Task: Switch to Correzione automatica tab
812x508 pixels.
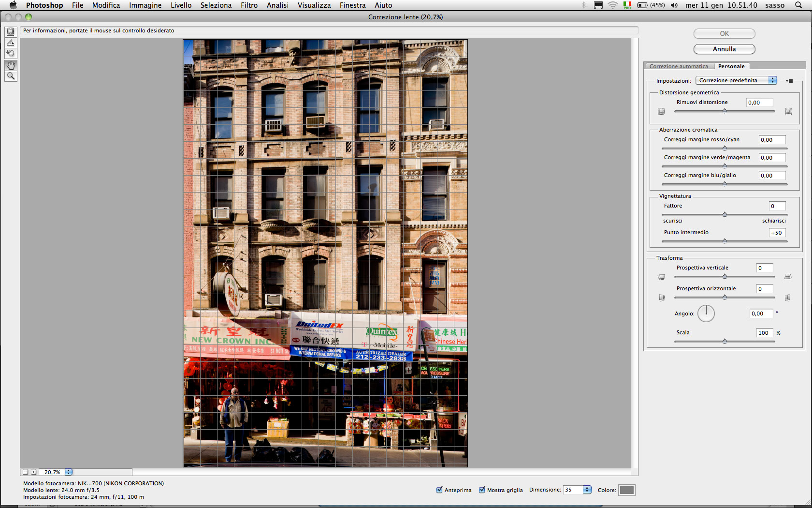Action: pyautogui.click(x=679, y=66)
